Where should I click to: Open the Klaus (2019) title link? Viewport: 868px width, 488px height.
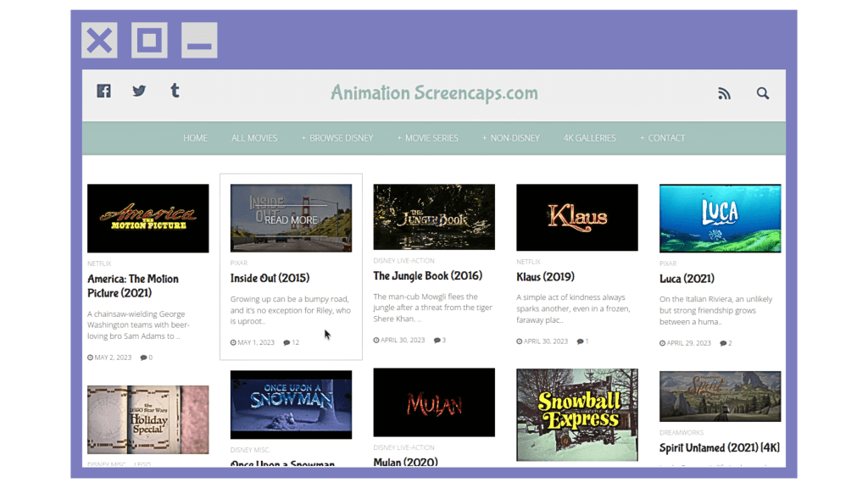click(545, 276)
